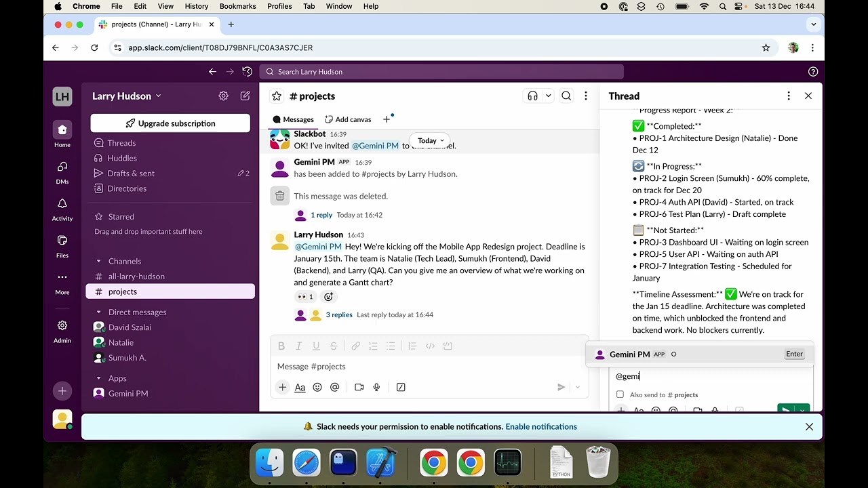This screenshot has height=488, width=868.
Task: Compose a new message with pencil icon
Action: coord(245,96)
